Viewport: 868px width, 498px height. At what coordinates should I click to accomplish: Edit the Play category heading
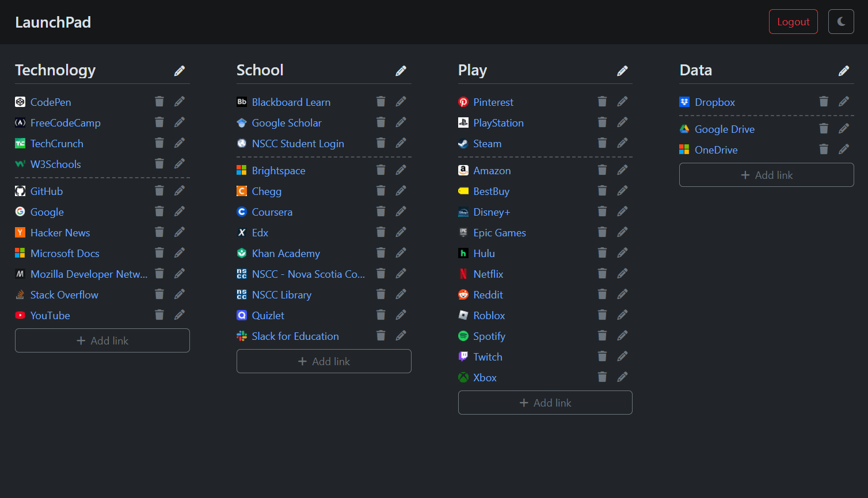pos(622,71)
